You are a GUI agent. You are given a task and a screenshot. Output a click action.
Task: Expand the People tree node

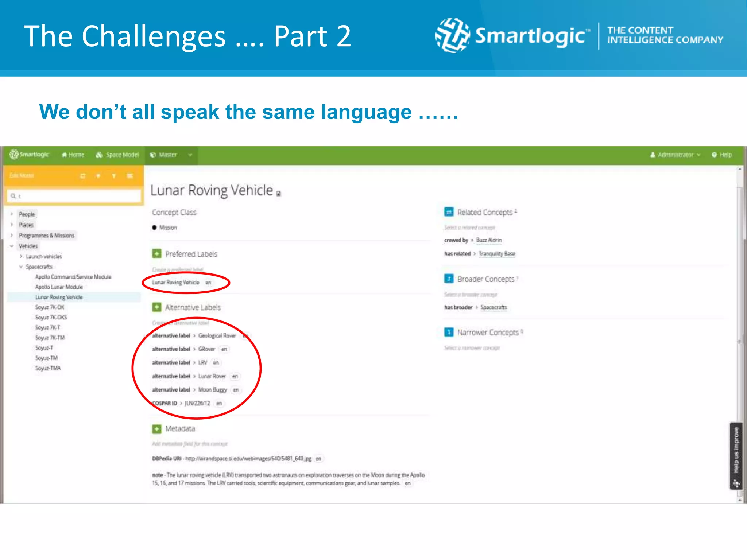click(12, 214)
